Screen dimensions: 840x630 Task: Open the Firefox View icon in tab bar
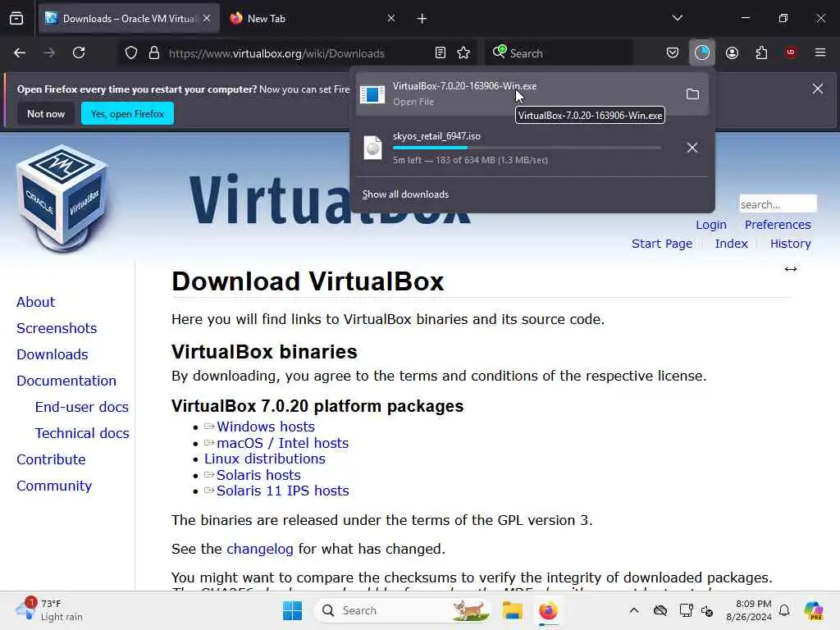[16, 19]
